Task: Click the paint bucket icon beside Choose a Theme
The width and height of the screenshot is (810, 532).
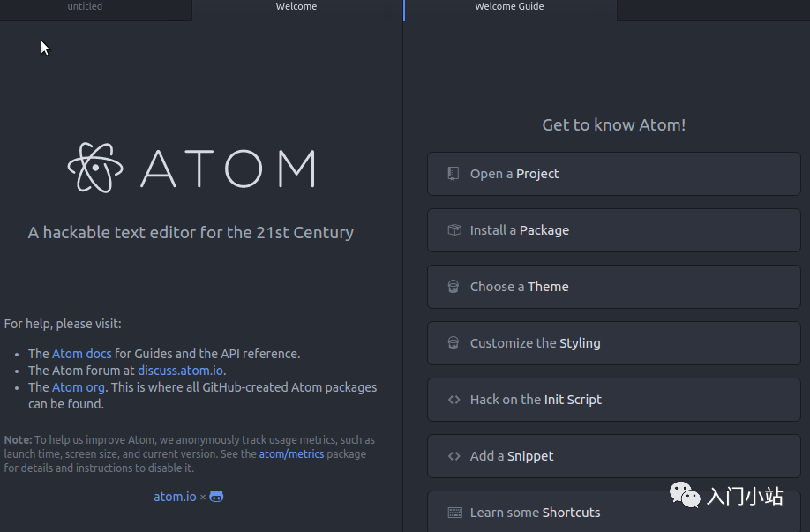Action: click(453, 287)
